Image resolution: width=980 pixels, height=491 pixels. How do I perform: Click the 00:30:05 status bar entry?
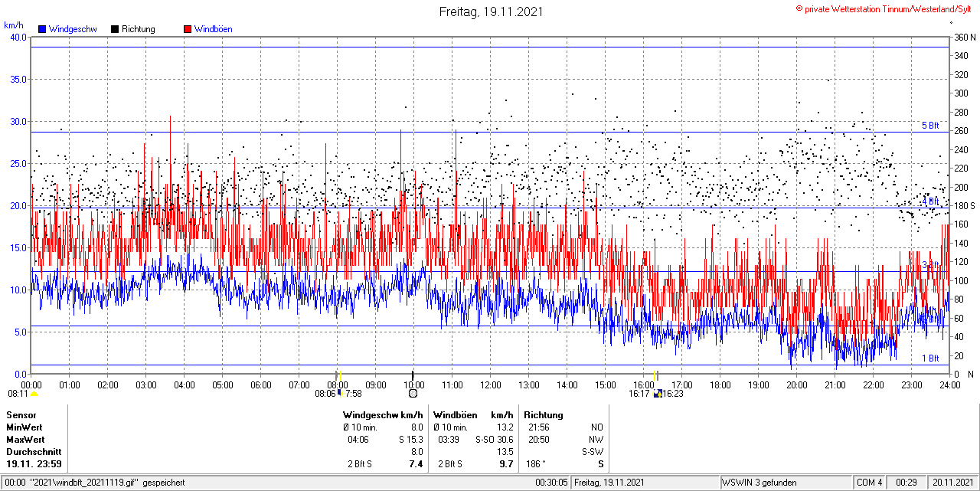(553, 483)
